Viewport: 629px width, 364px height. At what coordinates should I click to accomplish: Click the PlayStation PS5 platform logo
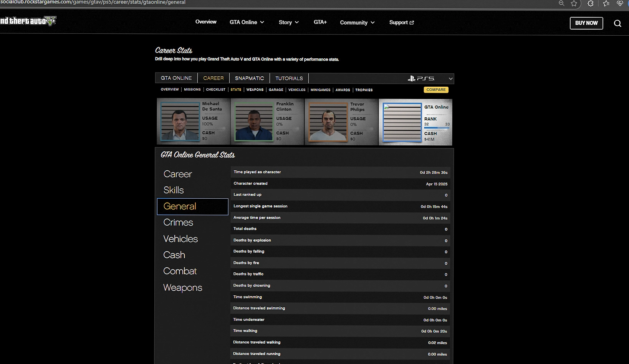(x=421, y=78)
